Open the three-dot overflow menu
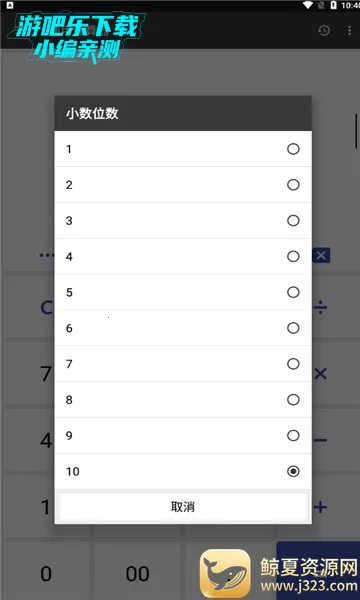 (349, 30)
